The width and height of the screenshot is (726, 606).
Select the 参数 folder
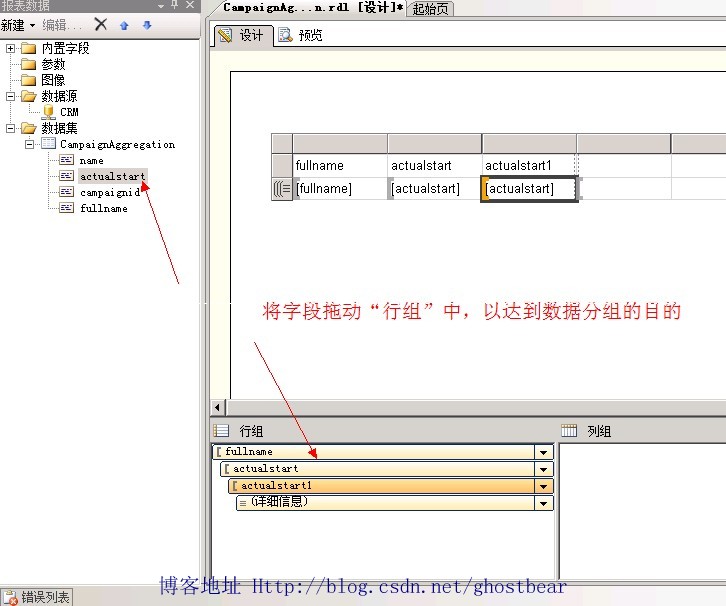[53, 64]
